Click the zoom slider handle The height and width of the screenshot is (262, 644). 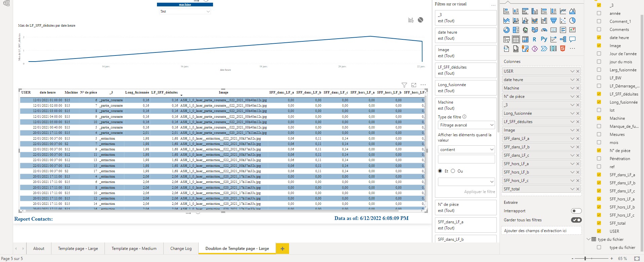585,259
